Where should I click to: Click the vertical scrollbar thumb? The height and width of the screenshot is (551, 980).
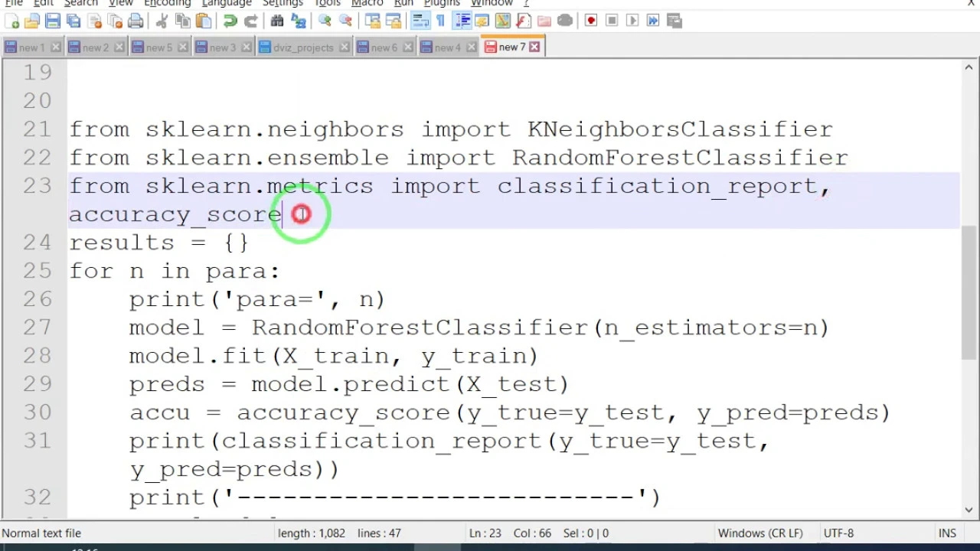(x=969, y=292)
